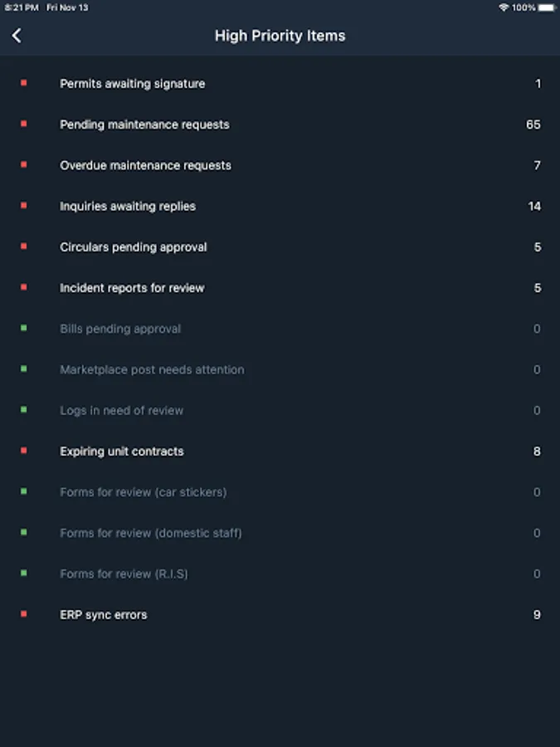560x747 pixels.
Task: Tap red status dot for Permits
Action: 23,83
